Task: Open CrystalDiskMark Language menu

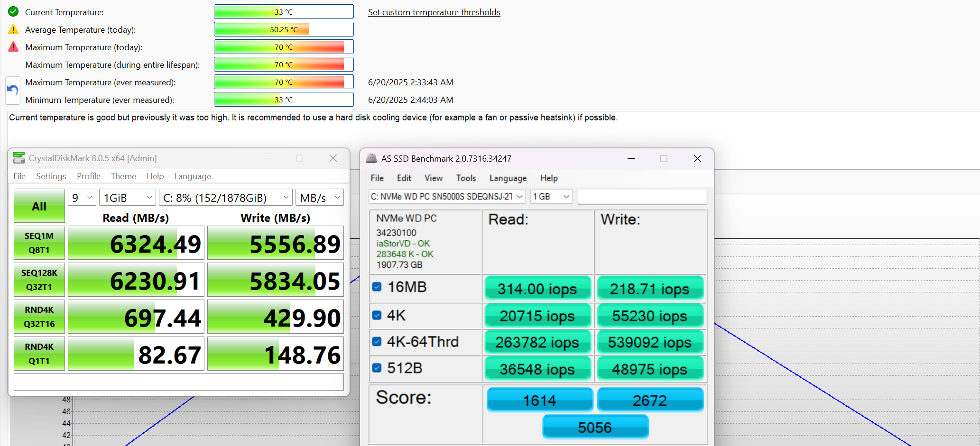Action: tap(193, 176)
